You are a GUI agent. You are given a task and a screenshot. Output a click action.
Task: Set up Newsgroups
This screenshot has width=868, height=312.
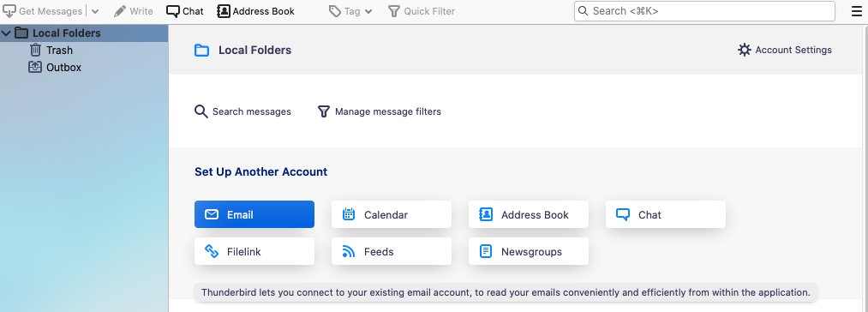point(529,252)
